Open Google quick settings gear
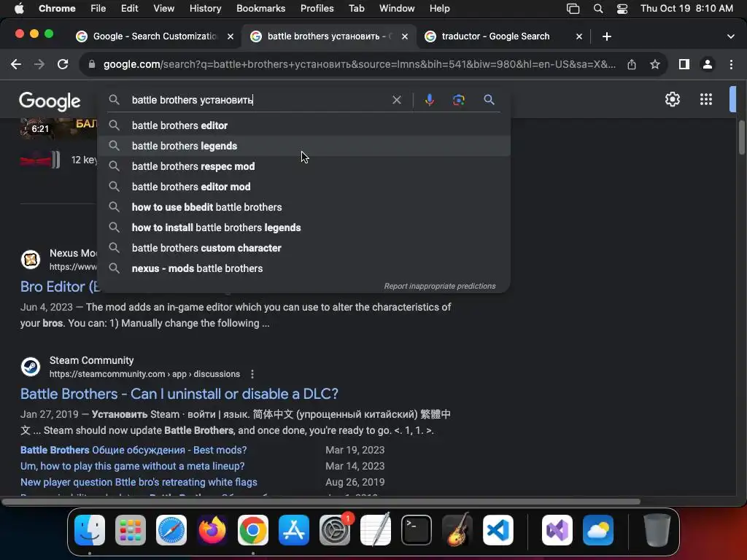 tap(672, 99)
